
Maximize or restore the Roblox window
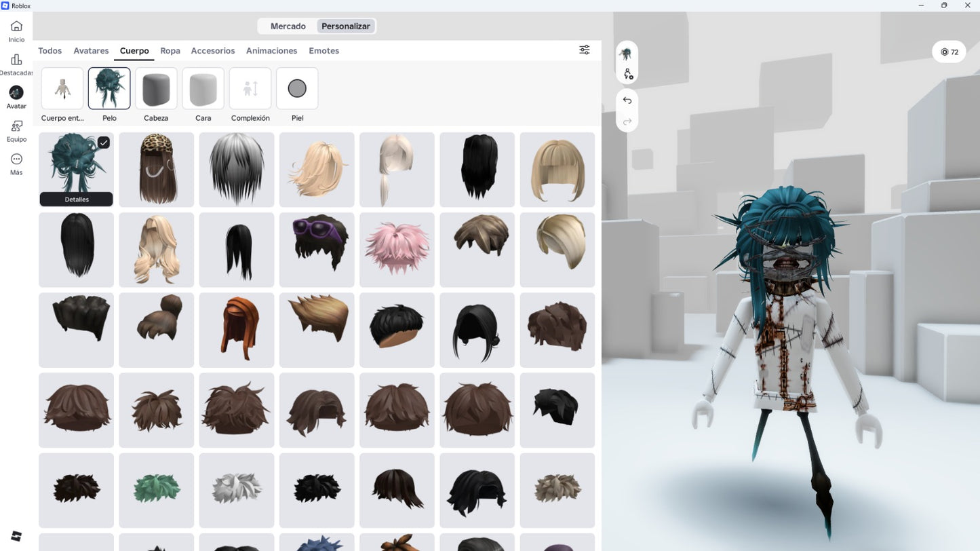pyautogui.click(x=944, y=5)
